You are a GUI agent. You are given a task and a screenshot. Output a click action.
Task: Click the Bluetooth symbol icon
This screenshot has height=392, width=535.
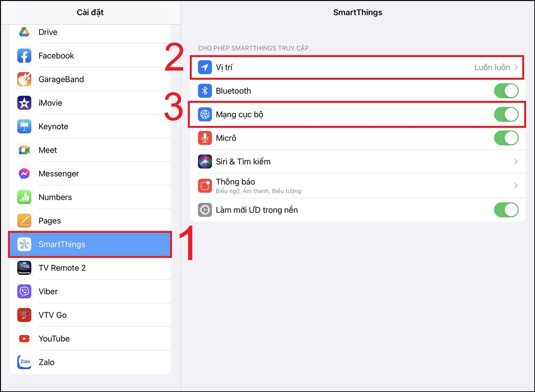[205, 91]
